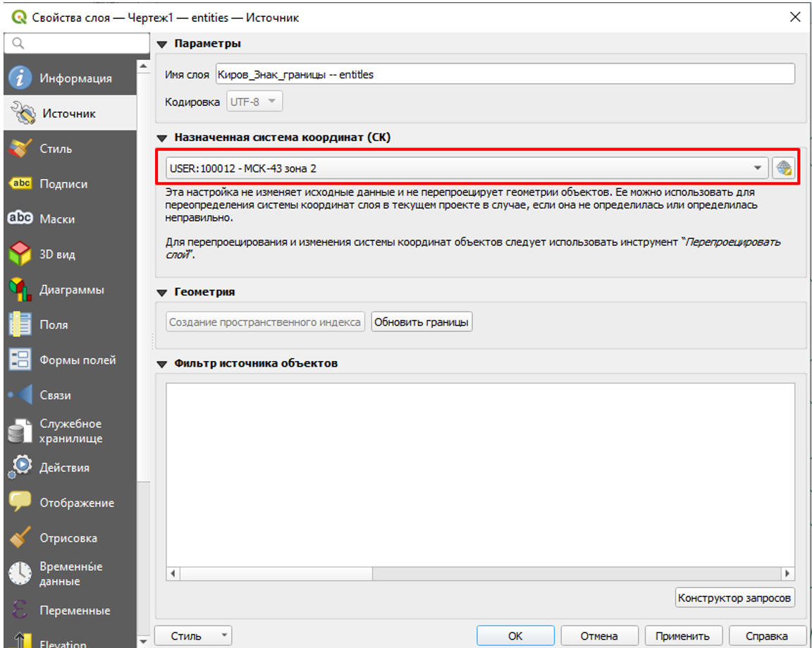Open the Стиль dropdown button at bottom
Image resolution: width=812 pixels, height=648 pixels.
(x=192, y=636)
